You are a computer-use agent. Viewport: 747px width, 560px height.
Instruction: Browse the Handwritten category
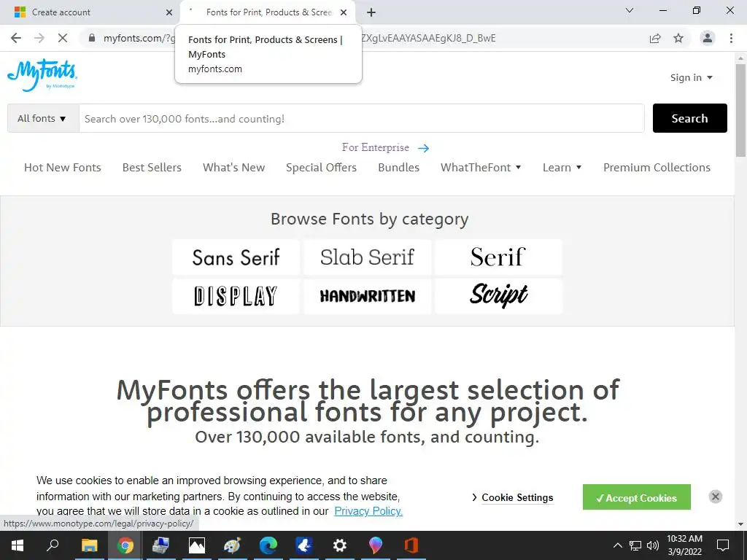[x=368, y=296]
